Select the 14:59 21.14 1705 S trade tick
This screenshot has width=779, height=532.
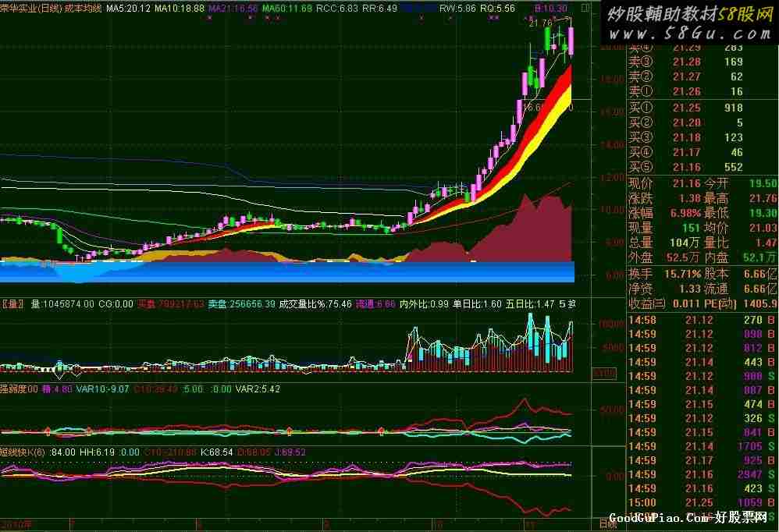coord(702,447)
